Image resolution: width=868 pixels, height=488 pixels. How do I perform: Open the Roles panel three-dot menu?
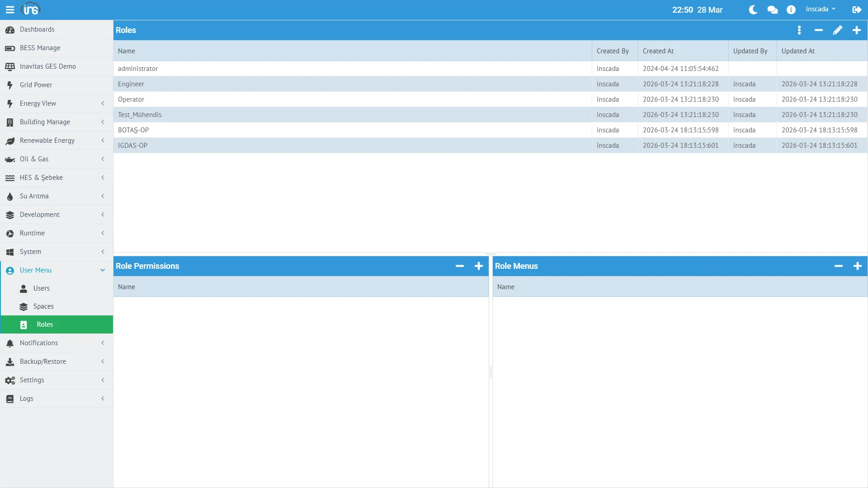[799, 30]
